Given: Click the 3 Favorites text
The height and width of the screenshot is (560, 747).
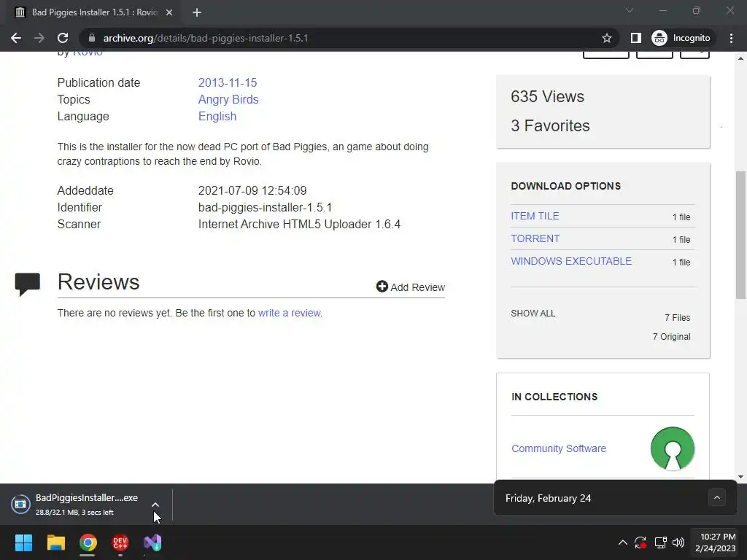Looking at the screenshot, I should pyautogui.click(x=550, y=125).
